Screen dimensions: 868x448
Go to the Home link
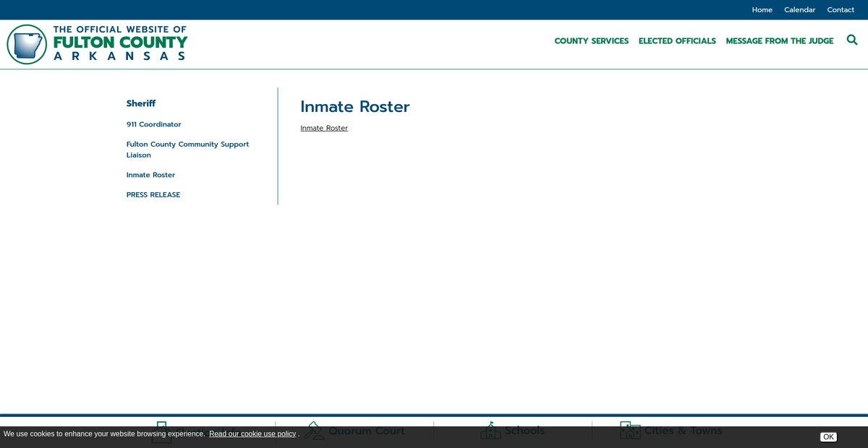coord(762,9)
